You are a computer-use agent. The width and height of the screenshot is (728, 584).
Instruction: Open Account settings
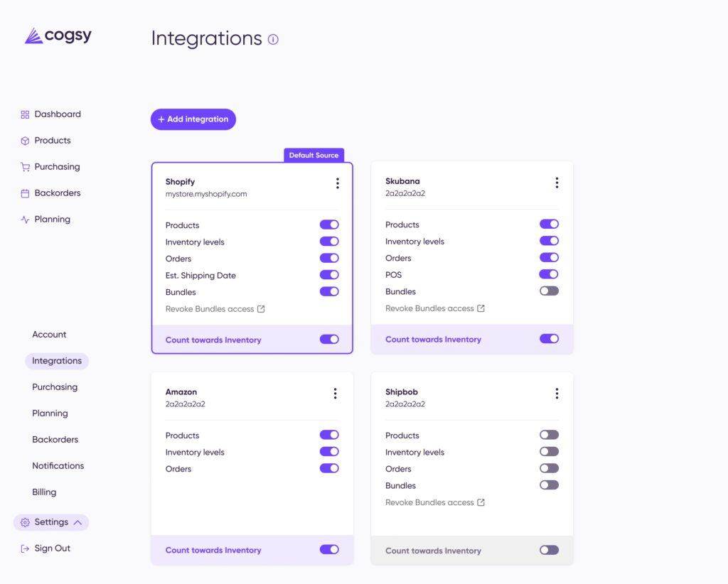click(49, 335)
